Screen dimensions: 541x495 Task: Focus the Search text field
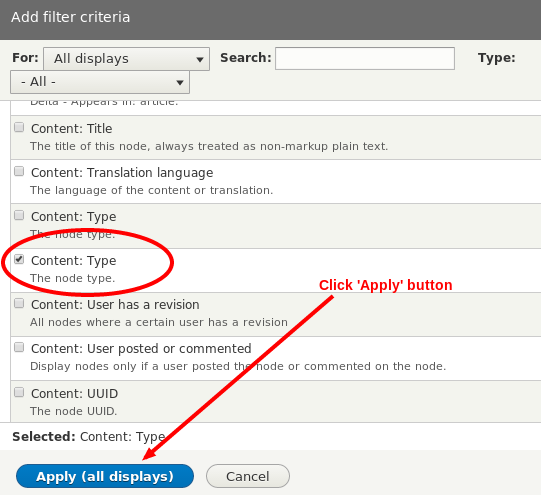(365, 58)
